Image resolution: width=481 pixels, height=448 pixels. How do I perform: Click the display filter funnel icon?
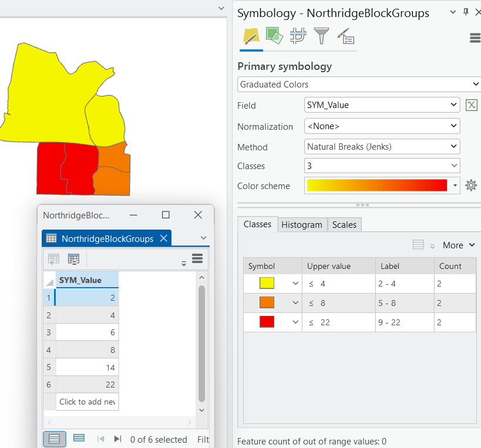tap(321, 36)
